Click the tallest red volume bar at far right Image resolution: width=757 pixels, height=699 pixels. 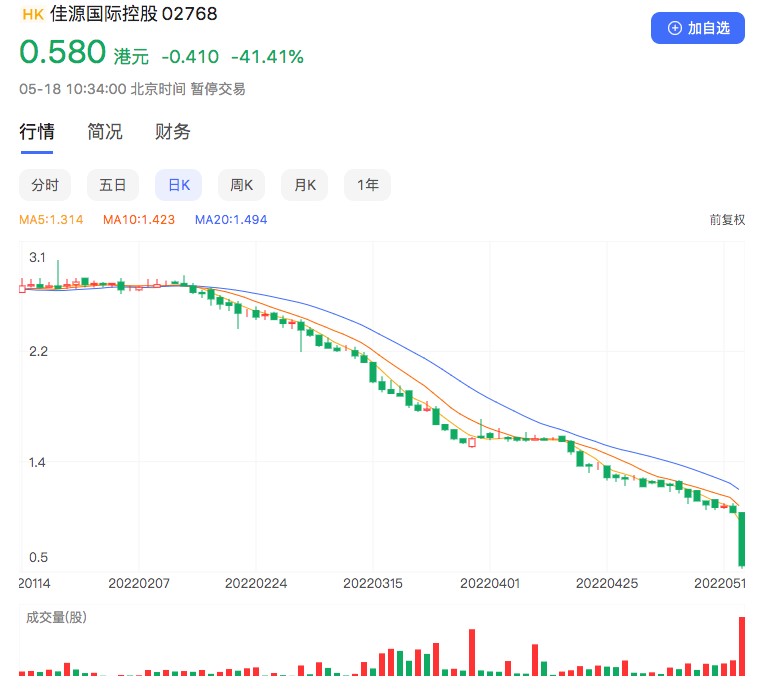(x=742, y=645)
